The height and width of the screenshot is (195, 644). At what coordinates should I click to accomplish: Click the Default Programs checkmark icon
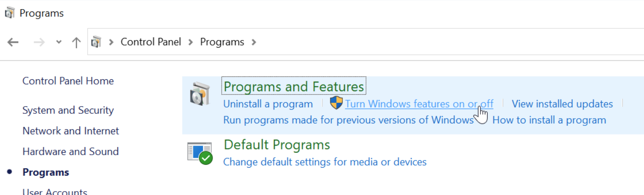(x=200, y=153)
